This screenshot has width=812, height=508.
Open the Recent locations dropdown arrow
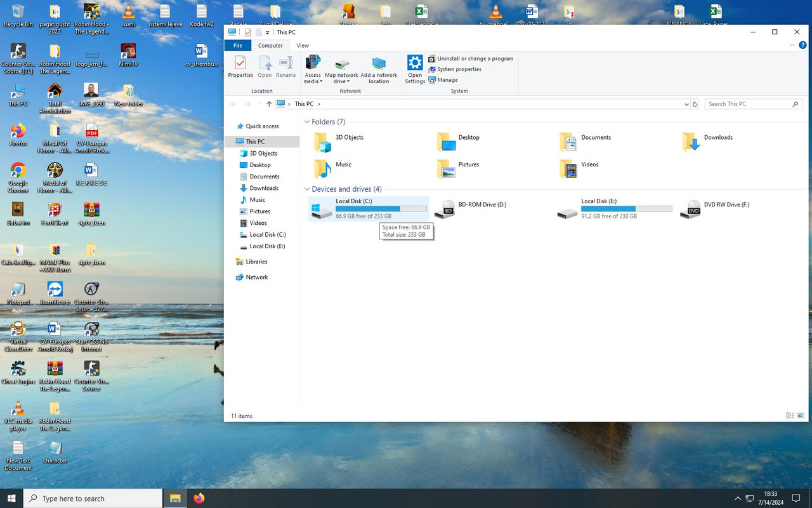coord(259,104)
